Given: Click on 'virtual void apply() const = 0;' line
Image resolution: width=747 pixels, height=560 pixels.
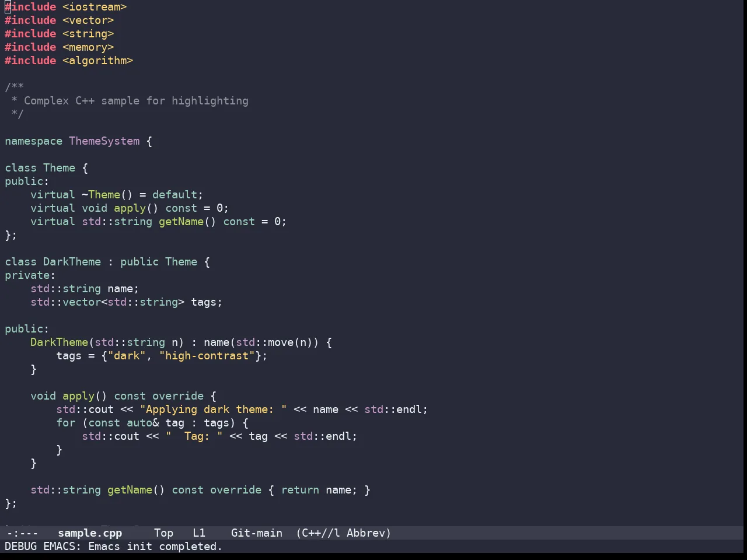Looking at the screenshot, I should pyautogui.click(x=130, y=208).
